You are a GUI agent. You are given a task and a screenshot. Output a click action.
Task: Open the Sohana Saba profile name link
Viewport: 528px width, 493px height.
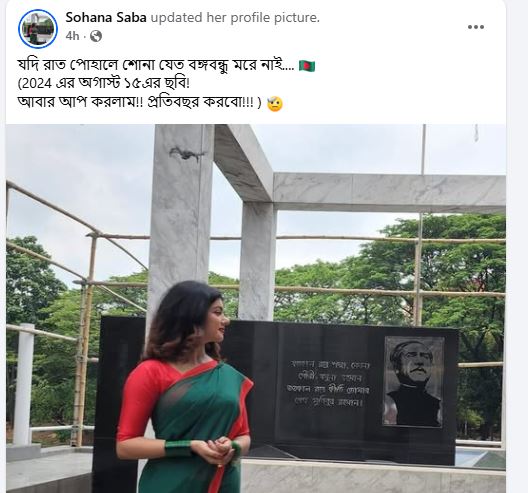coord(106,18)
